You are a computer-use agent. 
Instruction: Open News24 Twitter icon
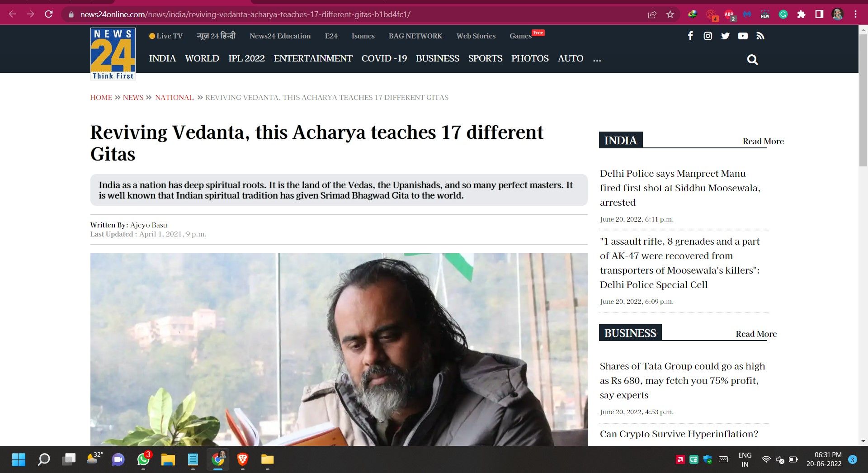click(725, 36)
